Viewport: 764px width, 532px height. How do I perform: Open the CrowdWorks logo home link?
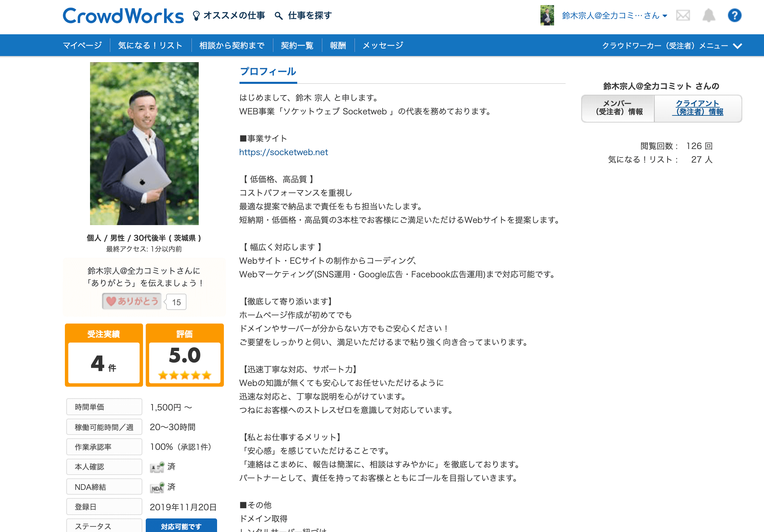(123, 16)
